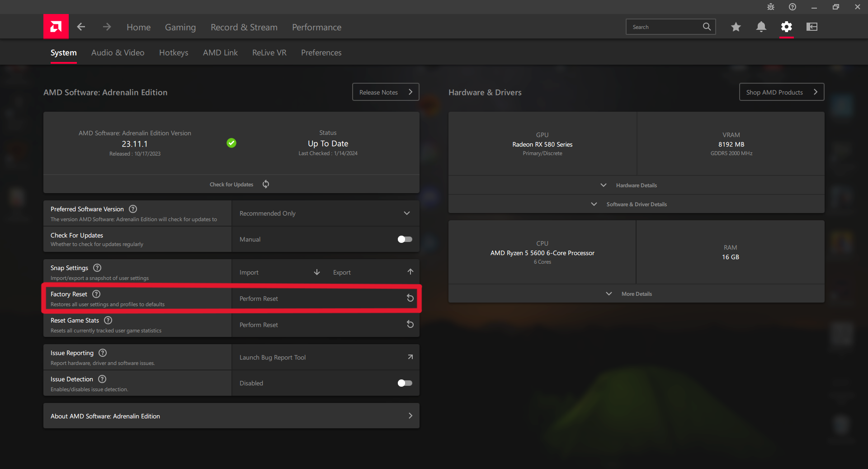This screenshot has width=868, height=469.
Task: Click the refresh icon beside Check for Updates
Action: pos(266,184)
